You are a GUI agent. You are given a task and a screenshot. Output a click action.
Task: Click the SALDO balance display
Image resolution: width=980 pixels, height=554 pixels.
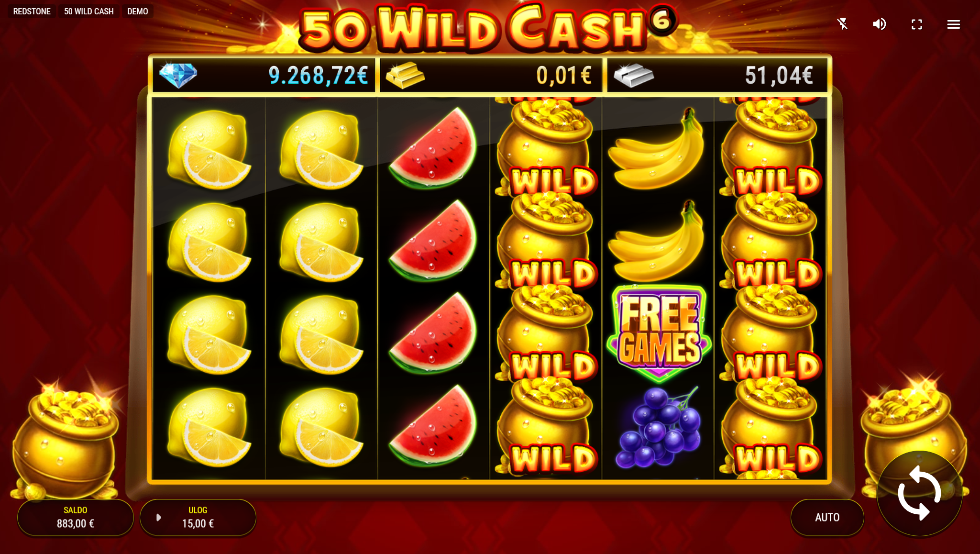tap(76, 517)
